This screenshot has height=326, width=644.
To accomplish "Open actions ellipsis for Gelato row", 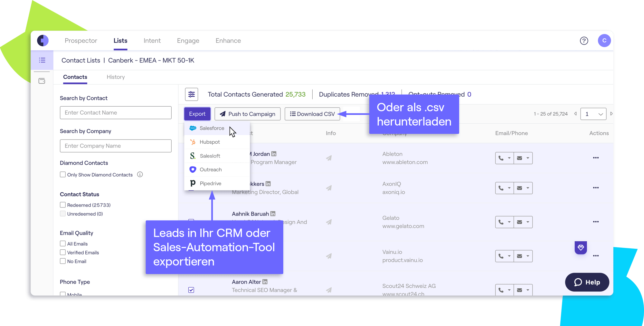I will (596, 222).
